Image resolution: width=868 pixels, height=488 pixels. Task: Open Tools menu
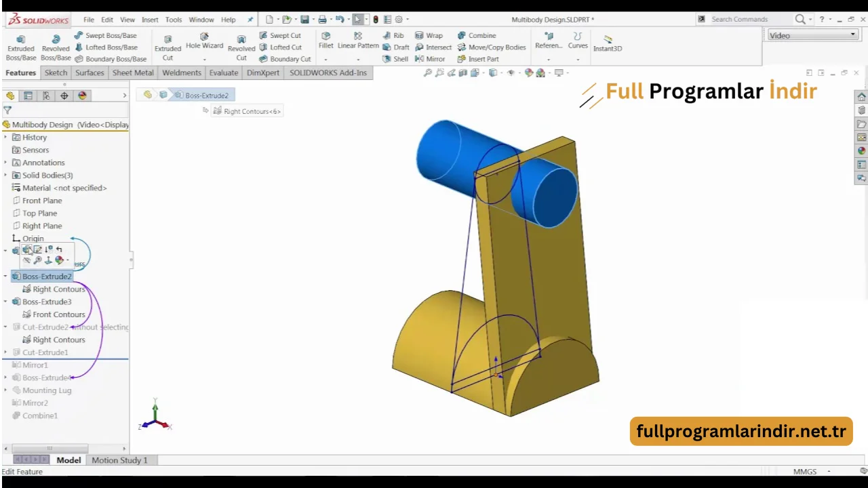[174, 20]
